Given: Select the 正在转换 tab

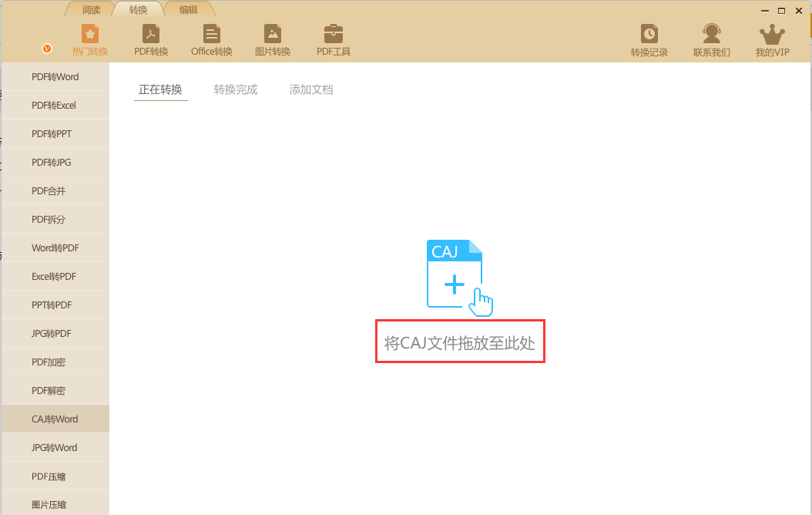Looking at the screenshot, I should 160,89.
